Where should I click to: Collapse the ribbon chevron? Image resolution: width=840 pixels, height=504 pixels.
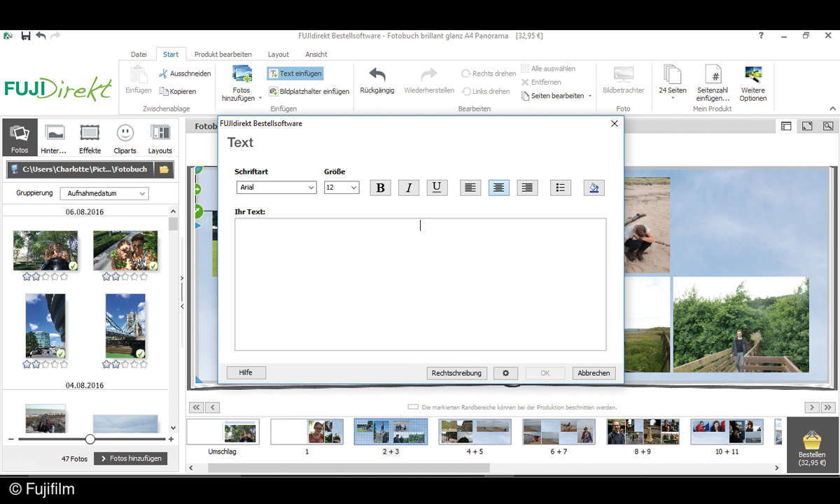(x=833, y=108)
